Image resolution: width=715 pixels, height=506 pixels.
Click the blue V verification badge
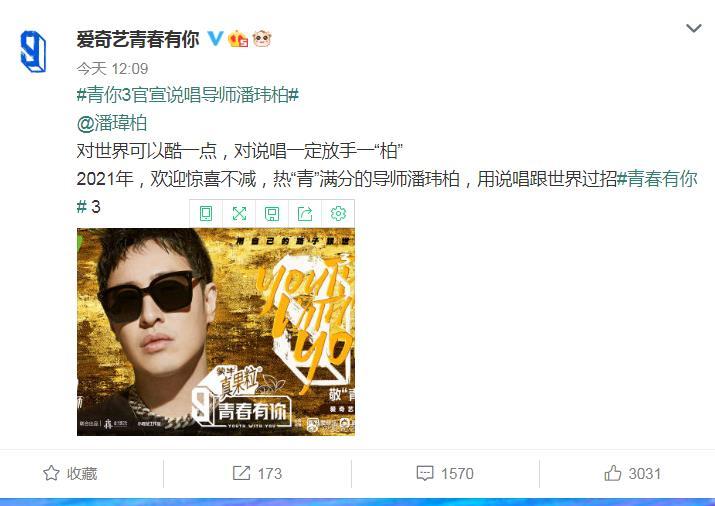tap(215, 38)
